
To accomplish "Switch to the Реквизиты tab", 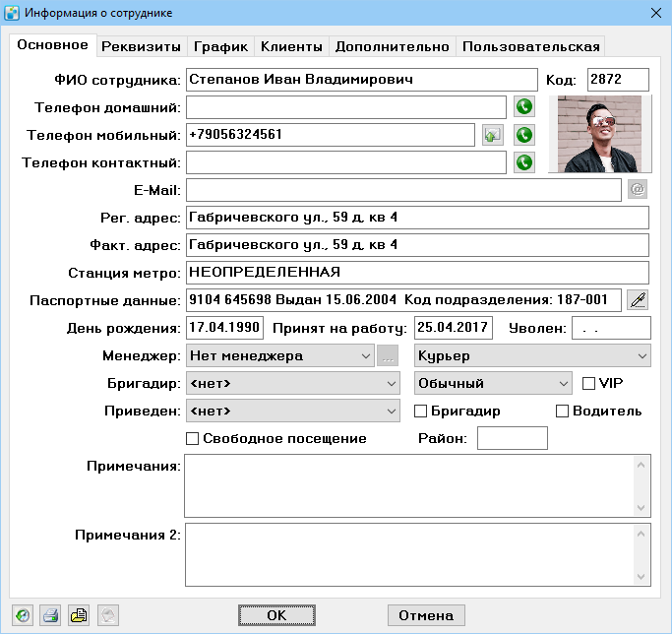I will [141, 46].
